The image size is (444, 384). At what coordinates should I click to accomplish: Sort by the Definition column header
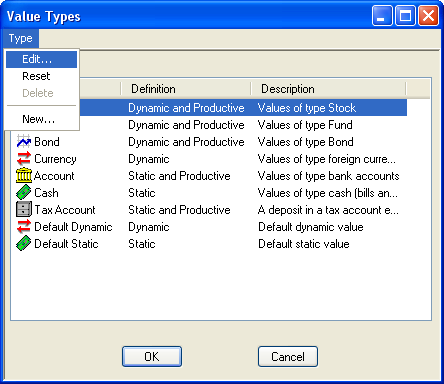pos(186,89)
